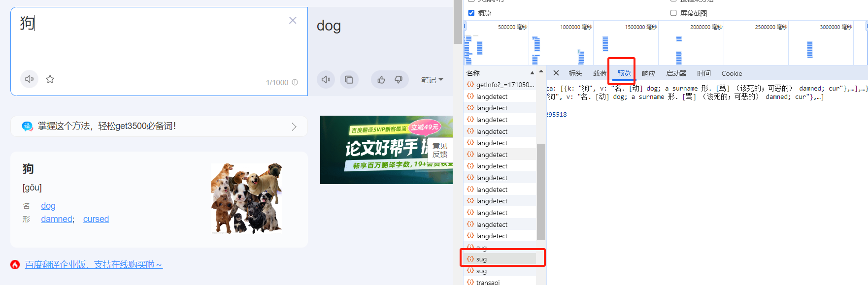The height and width of the screenshot is (285, 868).
Task: Click the red fire icon beside 百度翻译企业版
Action: coord(15,265)
